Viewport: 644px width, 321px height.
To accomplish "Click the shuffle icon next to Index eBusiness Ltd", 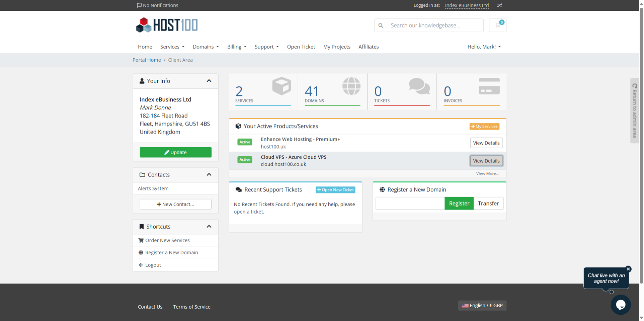I will [x=499, y=5].
